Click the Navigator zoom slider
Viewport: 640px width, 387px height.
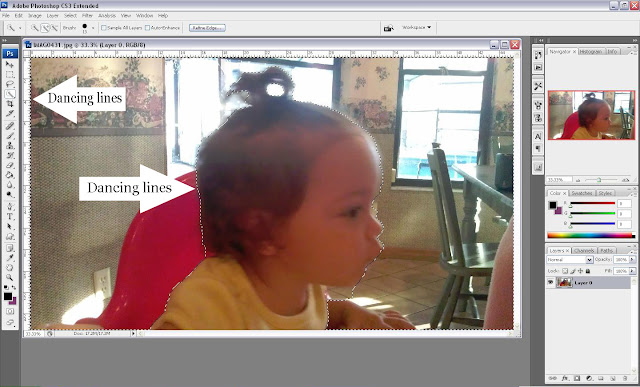pos(600,180)
